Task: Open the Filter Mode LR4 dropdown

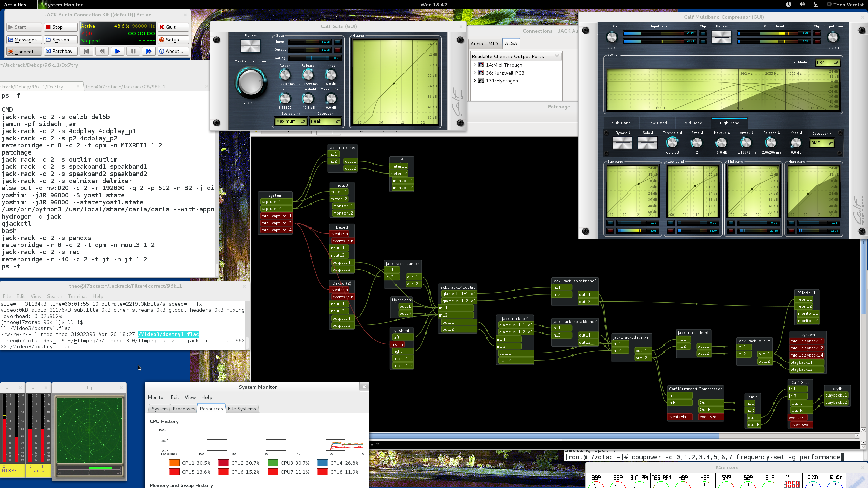Action: tap(827, 63)
